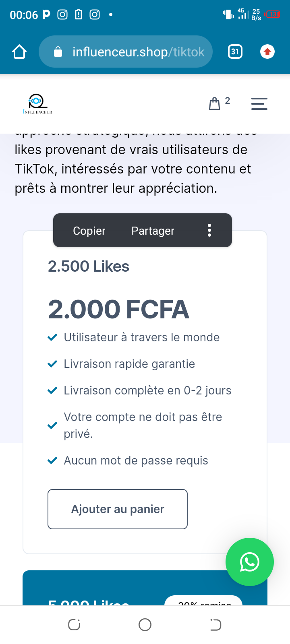Tap the checkmark beside Aucun mot de passe requis
This screenshot has width=290, height=644.
coord(52,460)
